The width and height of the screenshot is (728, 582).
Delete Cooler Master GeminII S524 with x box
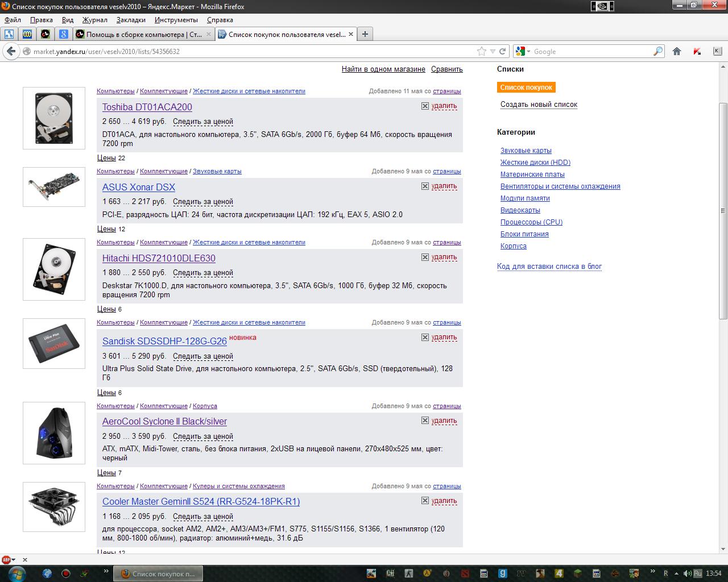[425, 501]
